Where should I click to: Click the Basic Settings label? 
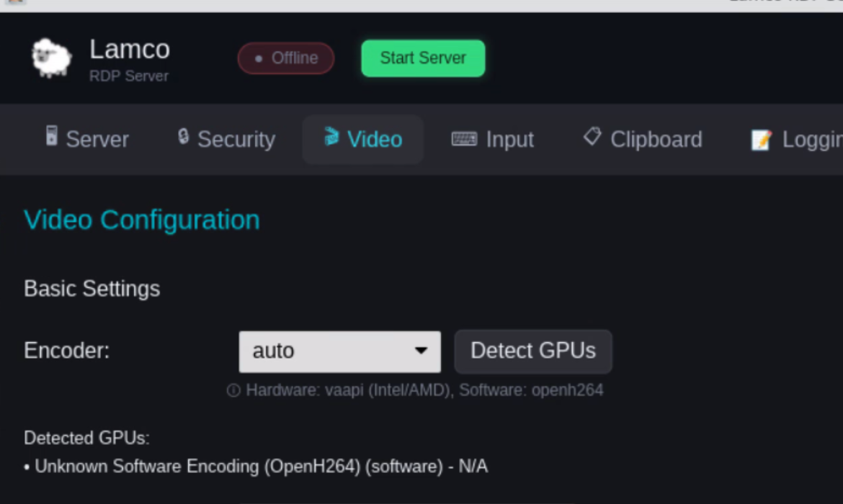(x=92, y=289)
